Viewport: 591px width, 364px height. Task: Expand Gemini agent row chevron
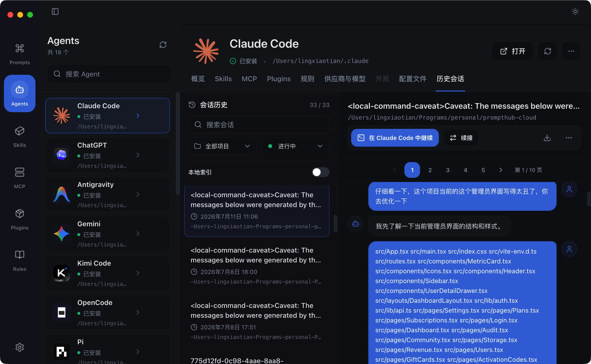tap(138, 234)
